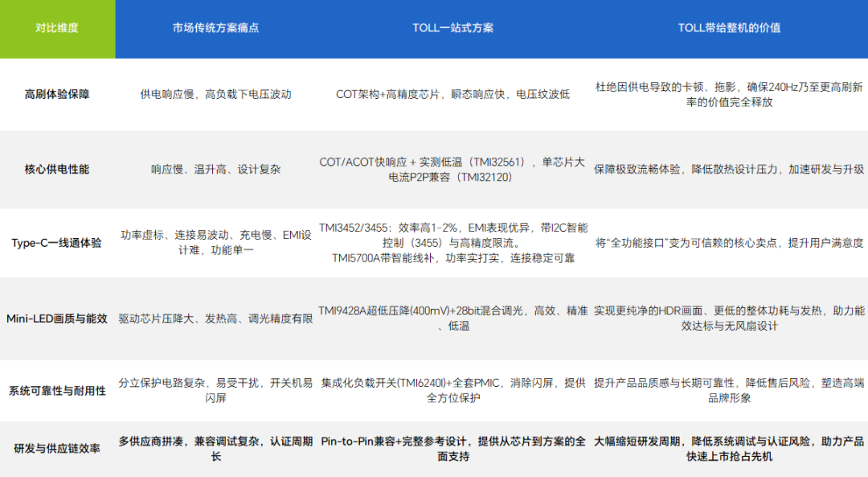
Task: Click the cell describing TMI3452/3455 and TMI5700A
Action: click(452, 243)
